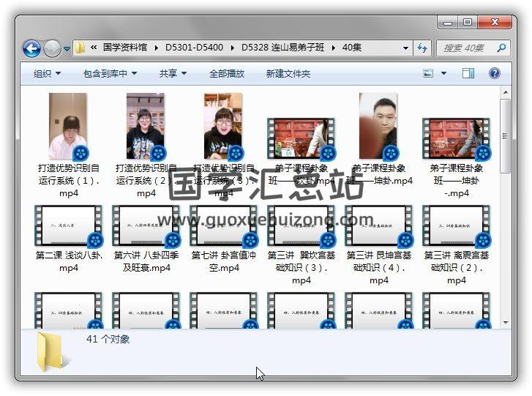Click the vertical scrollbar down arrow
Viewport: 532px width, 396px height.
click(x=506, y=322)
